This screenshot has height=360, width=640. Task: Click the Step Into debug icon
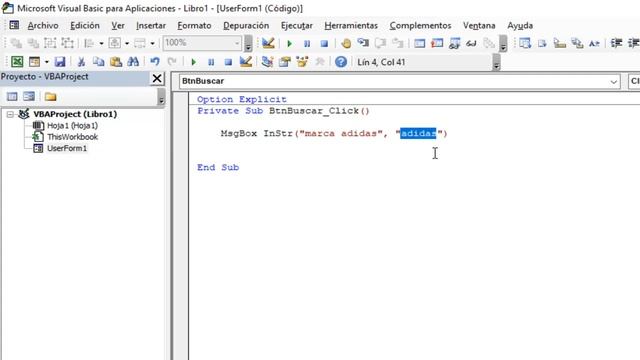[363, 43]
